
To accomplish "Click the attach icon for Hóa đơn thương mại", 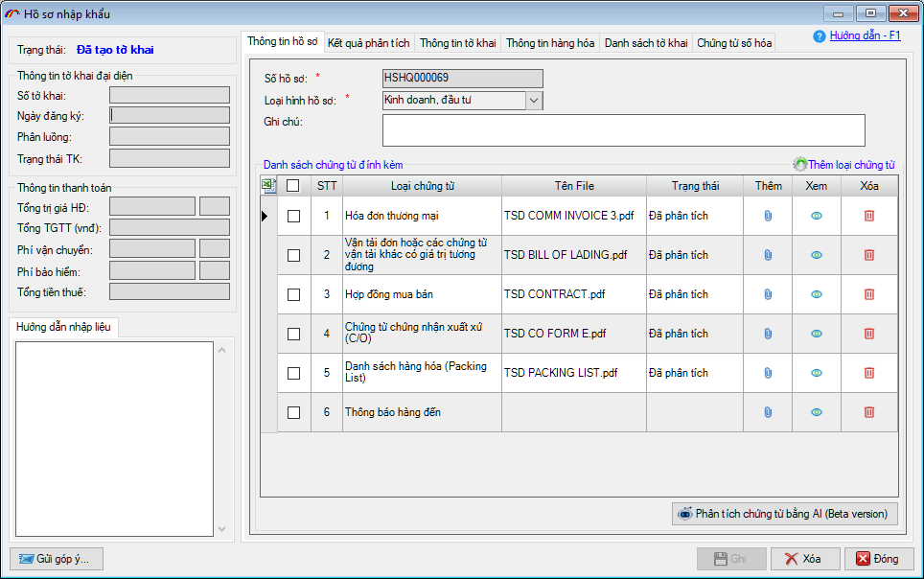I will [768, 216].
